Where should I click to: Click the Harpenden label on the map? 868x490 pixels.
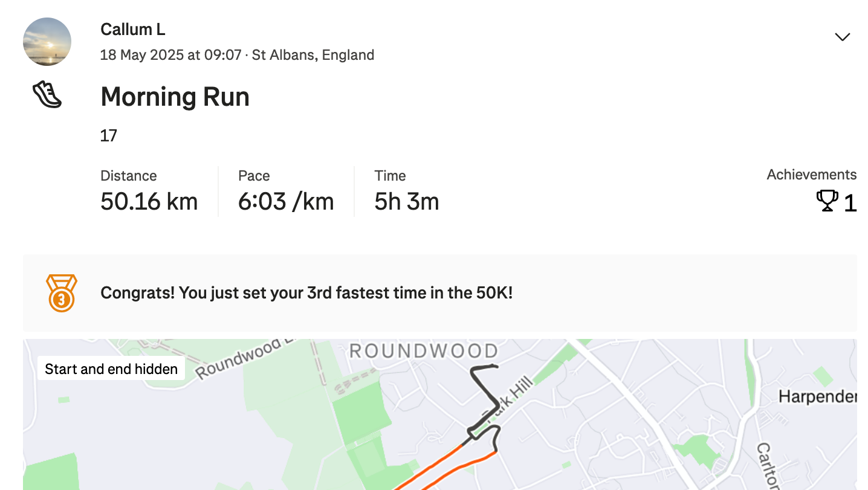click(x=817, y=396)
